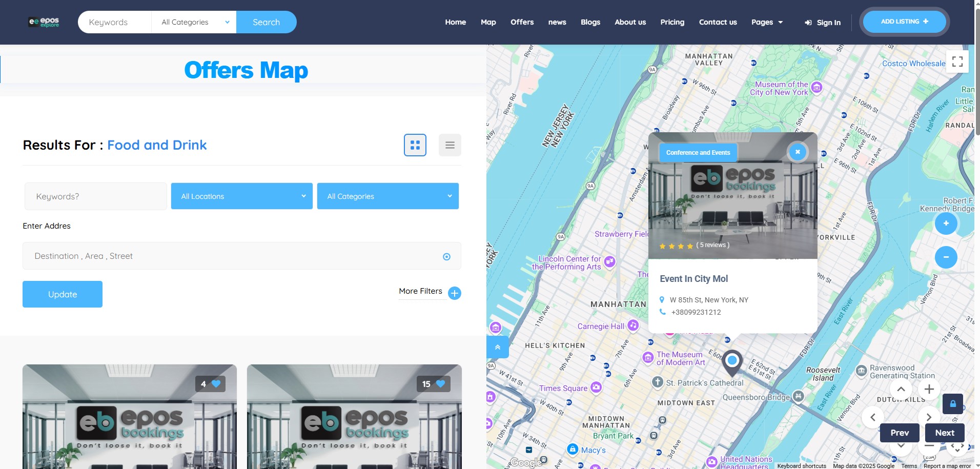
Task: Open the Blogs menu item
Action: click(x=590, y=22)
